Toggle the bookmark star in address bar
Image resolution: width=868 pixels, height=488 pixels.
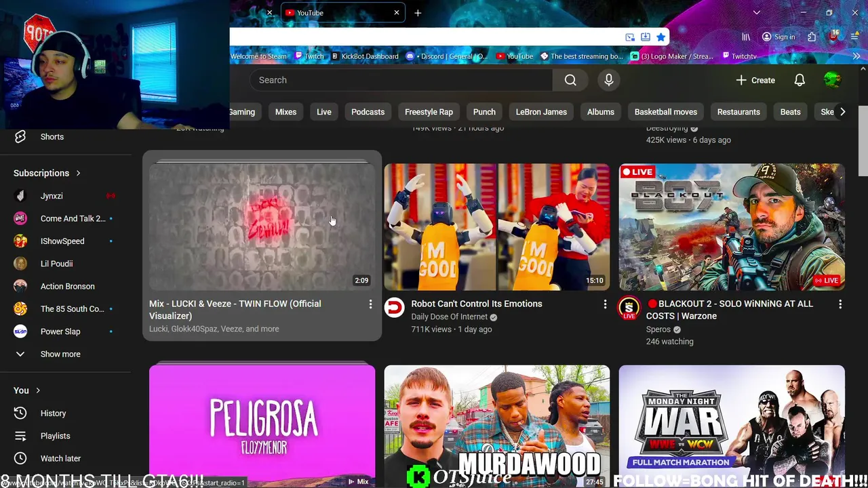click(x=660, y=37)
